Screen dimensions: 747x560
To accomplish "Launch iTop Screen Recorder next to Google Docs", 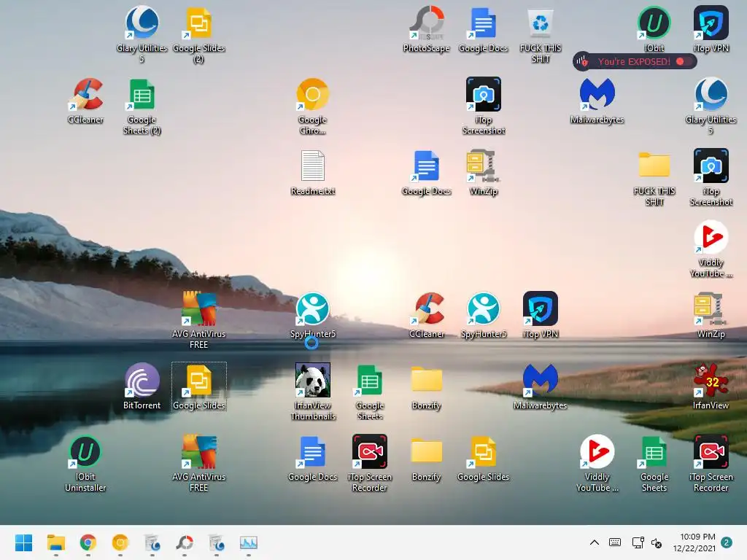I will pyautogui.click(x=369, y=463).
